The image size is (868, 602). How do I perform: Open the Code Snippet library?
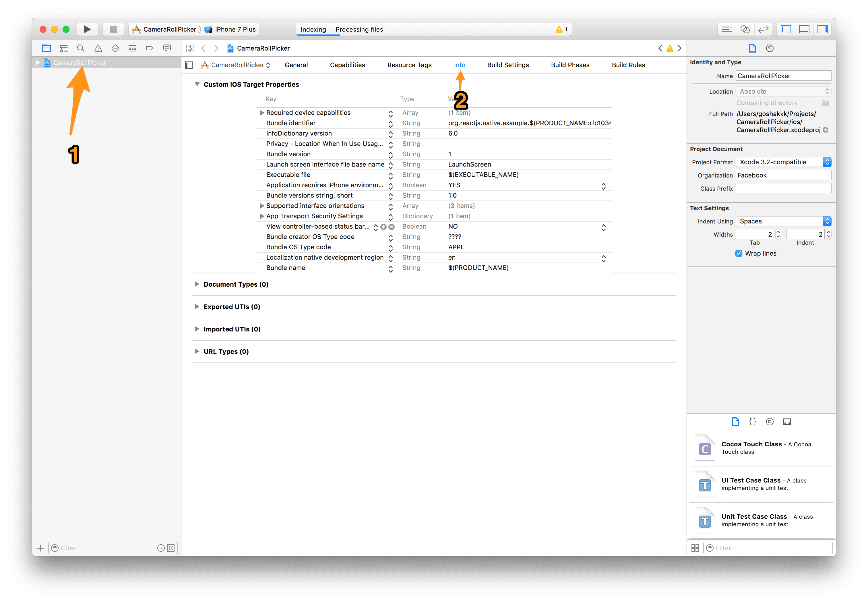point(752,422)
